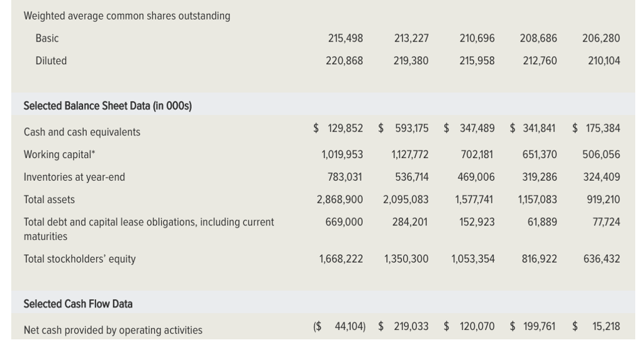644x350 pixels.
Task: Select the "Weighted average common shares outstanding" label
Action: click(127, 16)
